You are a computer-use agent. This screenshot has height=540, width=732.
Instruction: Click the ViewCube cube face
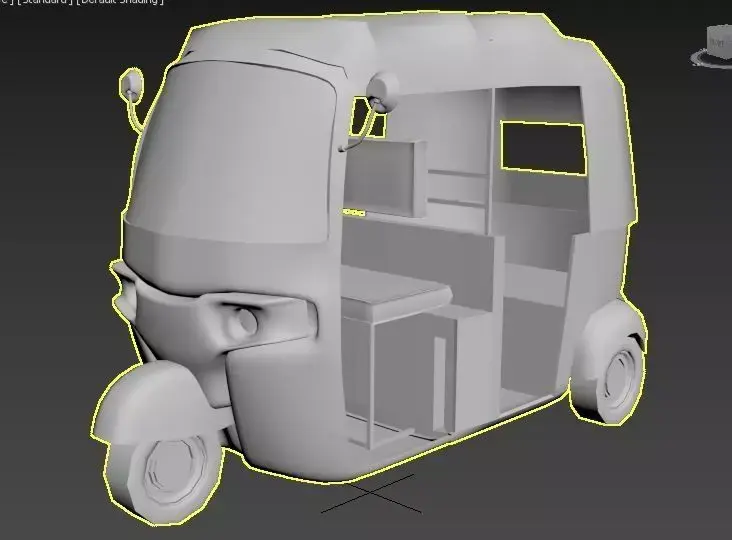(x=719, y=40)
